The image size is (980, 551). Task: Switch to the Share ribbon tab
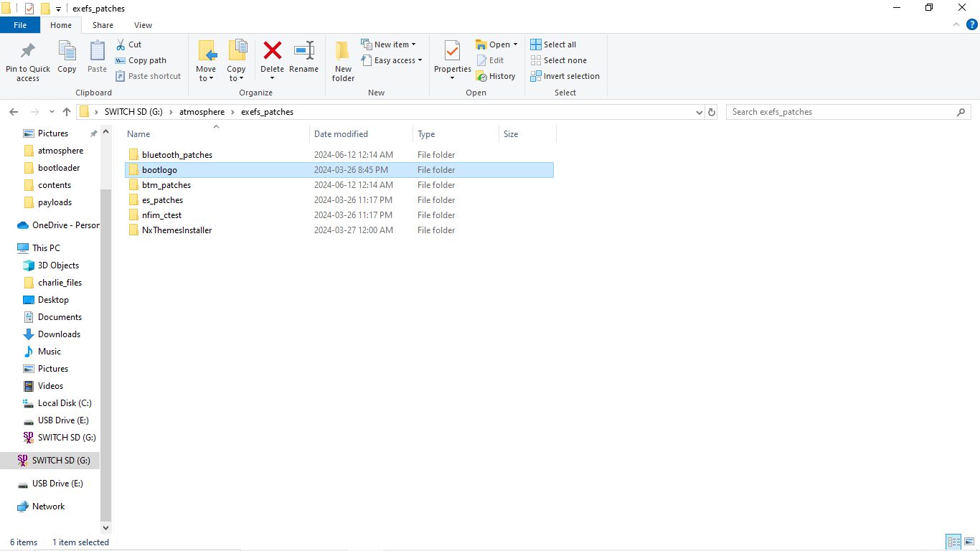103,25
